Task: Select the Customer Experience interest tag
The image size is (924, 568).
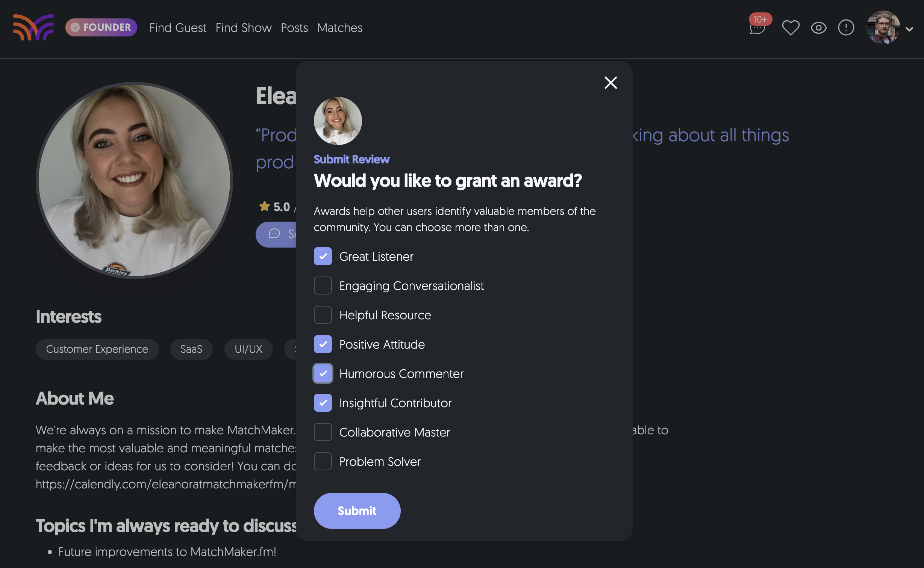Action: point(97,349)
